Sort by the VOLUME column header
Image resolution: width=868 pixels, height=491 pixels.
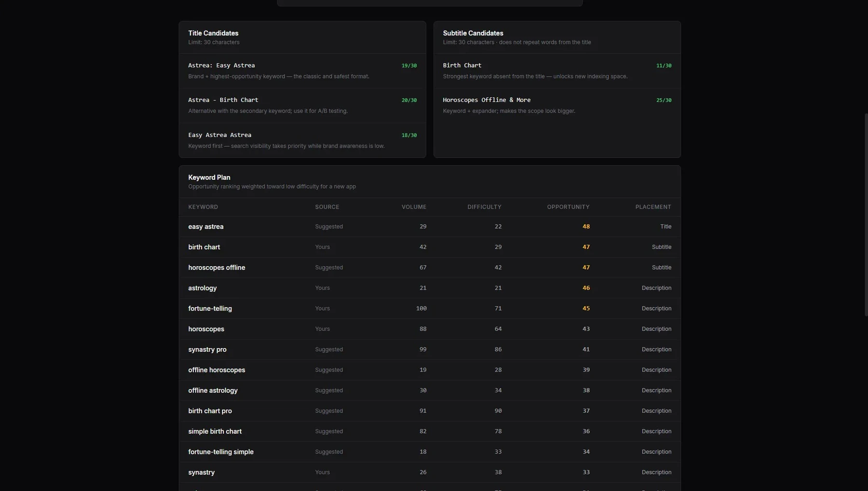click(414, 207)
